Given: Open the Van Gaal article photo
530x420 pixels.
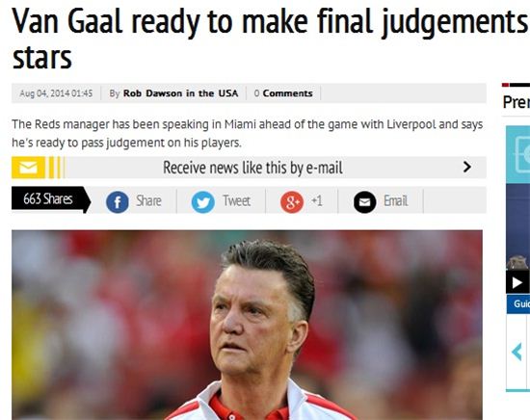Looking at the screenshot, I should coord(247,325).
